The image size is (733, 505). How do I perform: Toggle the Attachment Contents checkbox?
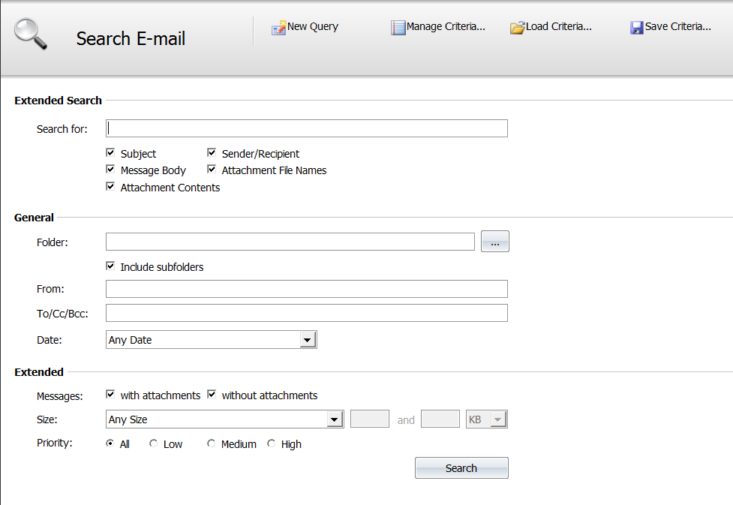coord(110,187)
